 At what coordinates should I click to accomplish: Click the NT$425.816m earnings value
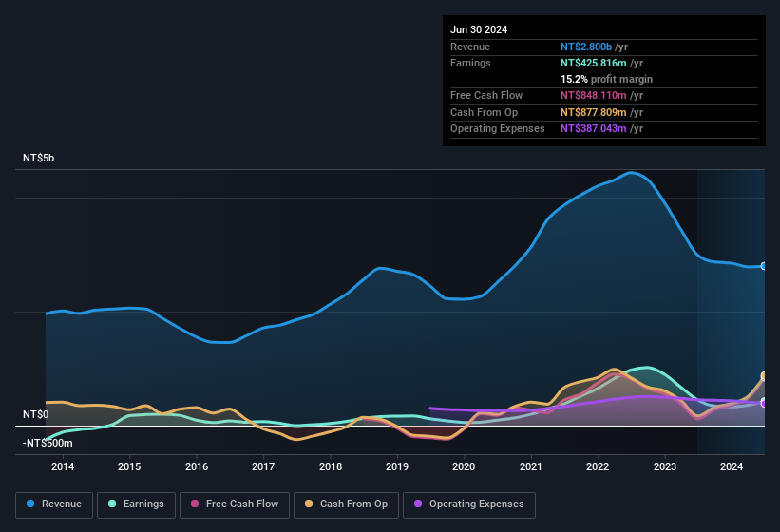pos(594,63)
